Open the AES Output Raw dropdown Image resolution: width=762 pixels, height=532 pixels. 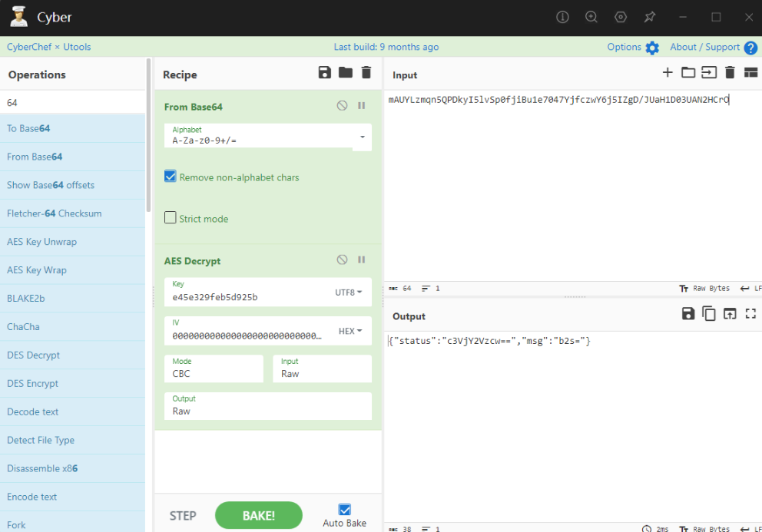[268, 406]
